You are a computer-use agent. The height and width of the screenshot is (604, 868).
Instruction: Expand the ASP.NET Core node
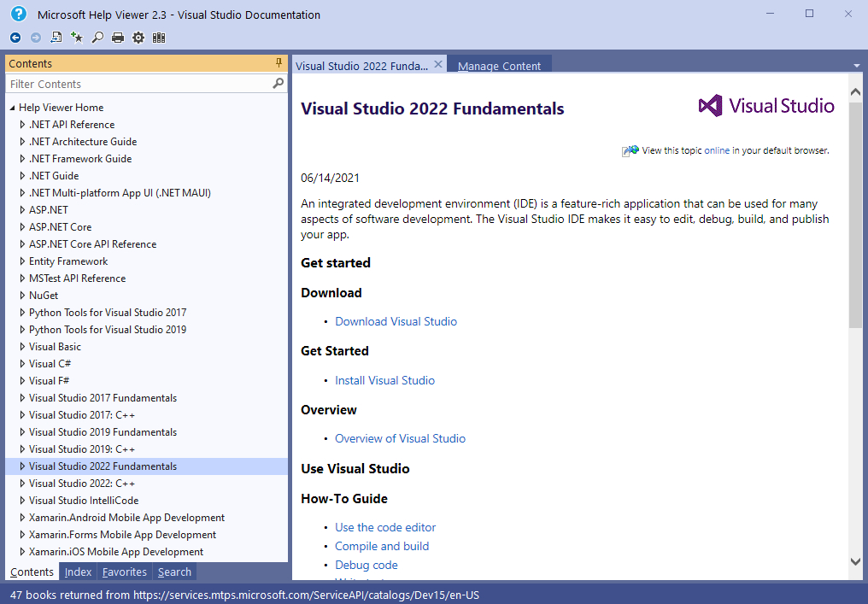pyautogui.click(x=22, y=227)
